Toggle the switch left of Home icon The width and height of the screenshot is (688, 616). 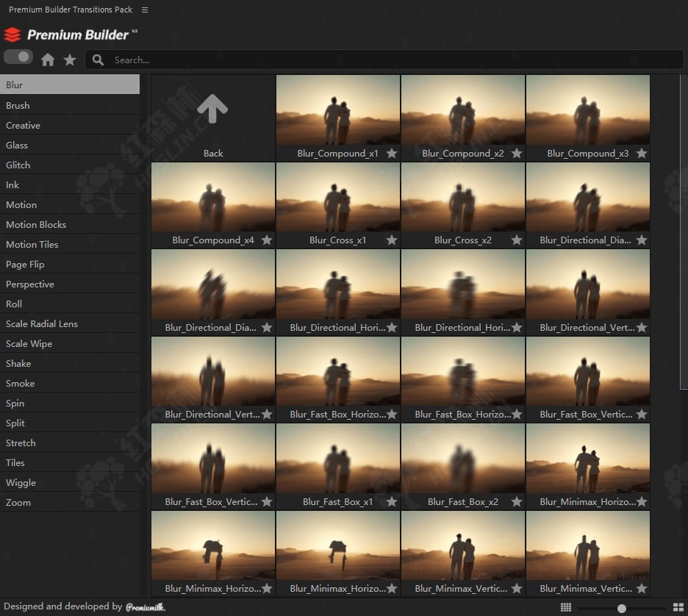(18, 57)
